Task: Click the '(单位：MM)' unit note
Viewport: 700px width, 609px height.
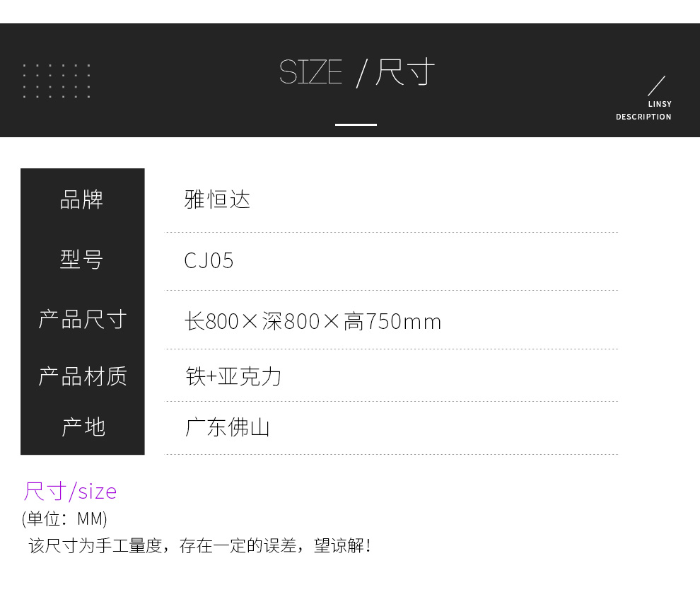Action: (x=64, y=518)
